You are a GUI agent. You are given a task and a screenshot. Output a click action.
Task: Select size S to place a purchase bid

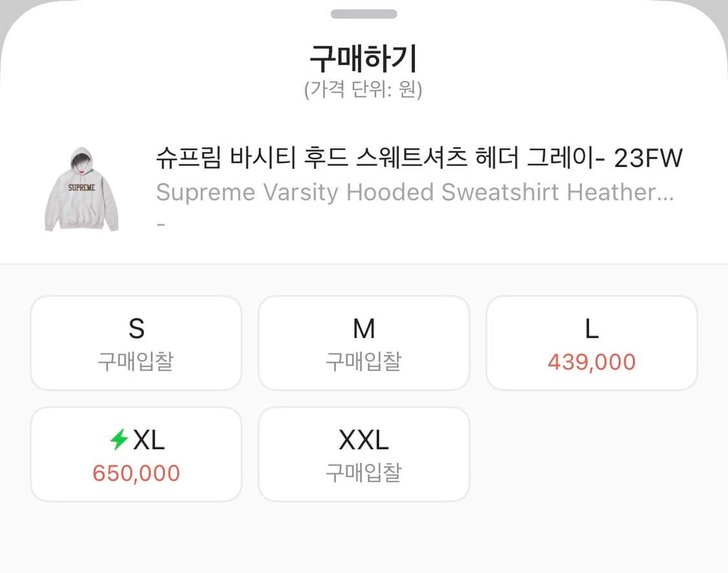click(x=136, y=343)
